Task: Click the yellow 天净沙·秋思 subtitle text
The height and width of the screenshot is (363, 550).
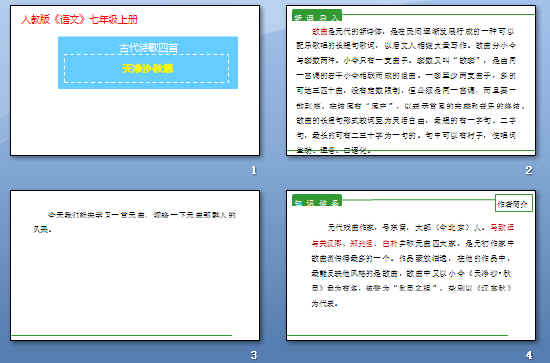Action: pos(147,68)
